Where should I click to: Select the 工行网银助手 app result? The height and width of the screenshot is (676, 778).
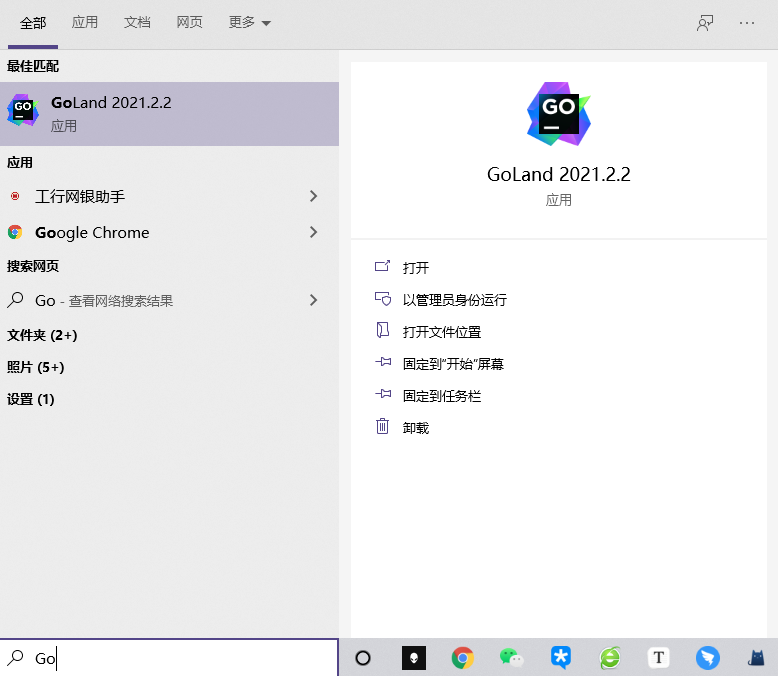[x=169, y=197]
